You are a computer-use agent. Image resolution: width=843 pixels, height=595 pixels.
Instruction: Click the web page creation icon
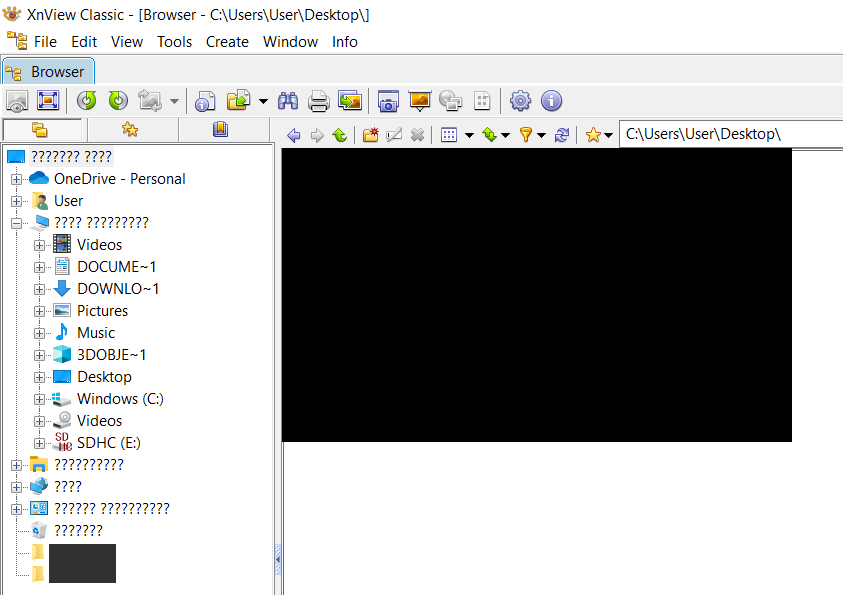[451, 101]
